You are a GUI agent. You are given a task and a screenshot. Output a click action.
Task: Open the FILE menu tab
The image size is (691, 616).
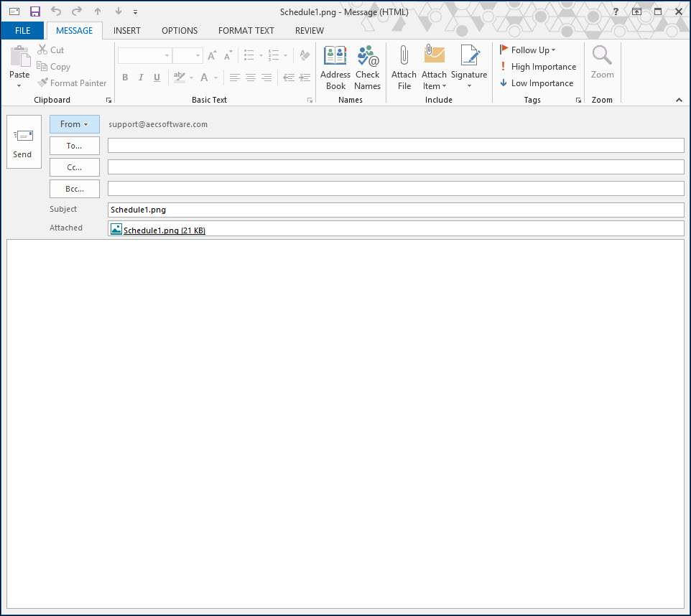[x=22, y=31]
